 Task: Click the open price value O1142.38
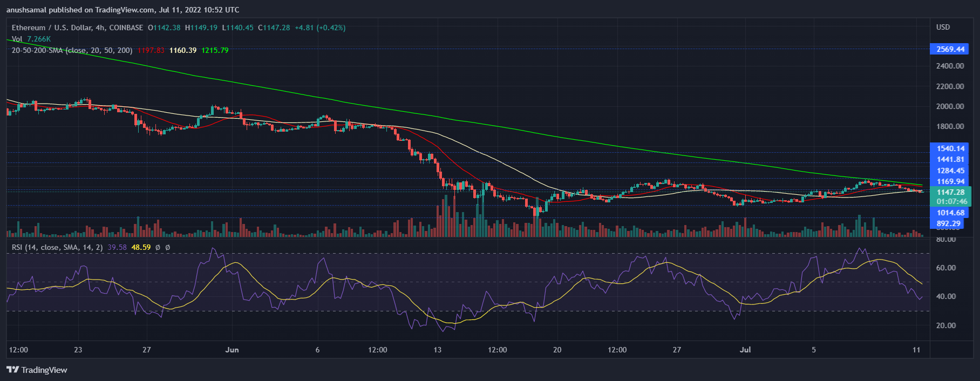click(165, 28)
